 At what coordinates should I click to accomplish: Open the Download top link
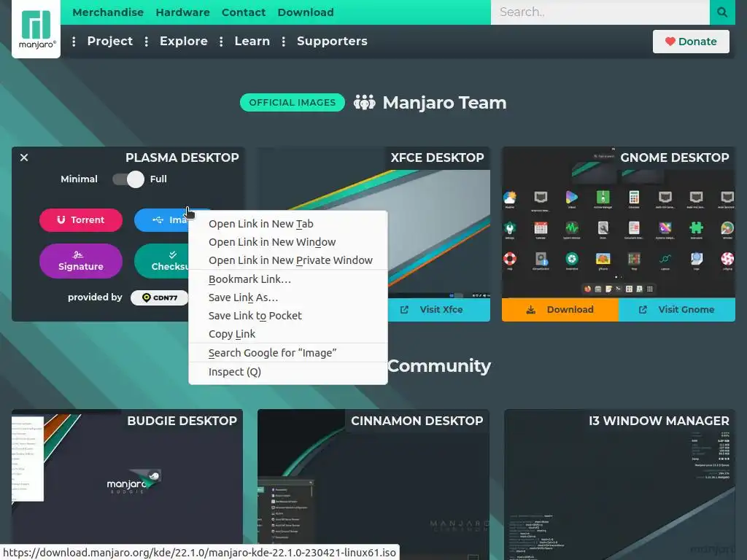(x=306, y=12)
